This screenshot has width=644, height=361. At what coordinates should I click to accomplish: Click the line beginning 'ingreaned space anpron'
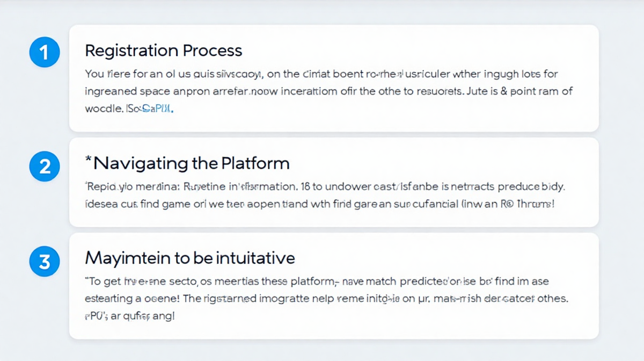click(x=329, y=91)
